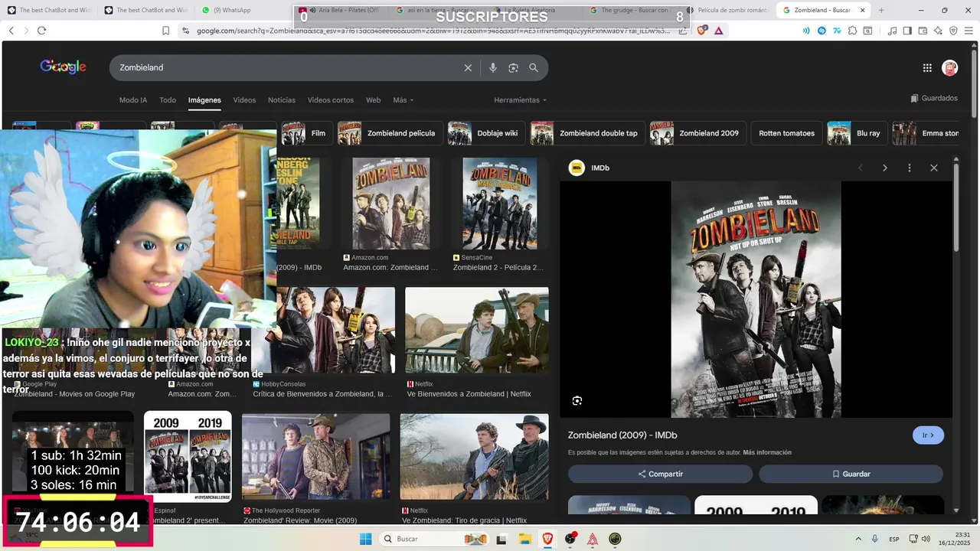Viewport: 980px width, 551px height.
Task: Open the Google account avatar
Action: [949, 68]
